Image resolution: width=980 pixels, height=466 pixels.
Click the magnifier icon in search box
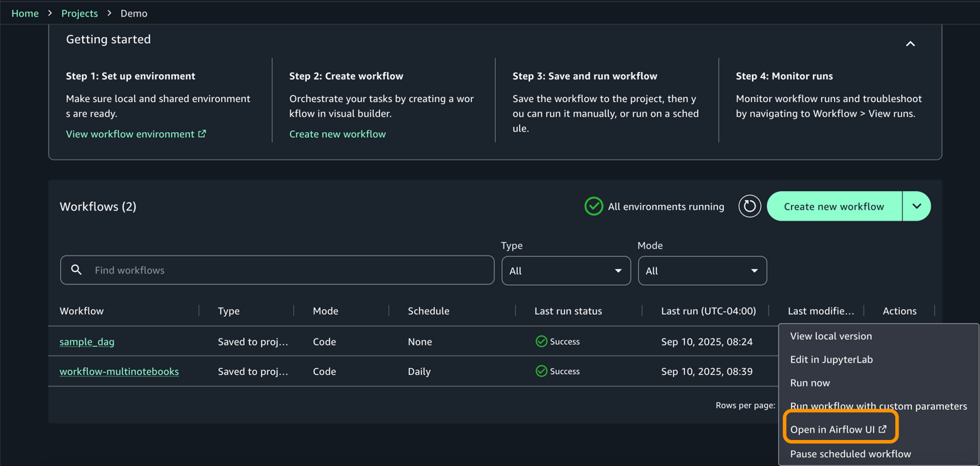point(77,270)
